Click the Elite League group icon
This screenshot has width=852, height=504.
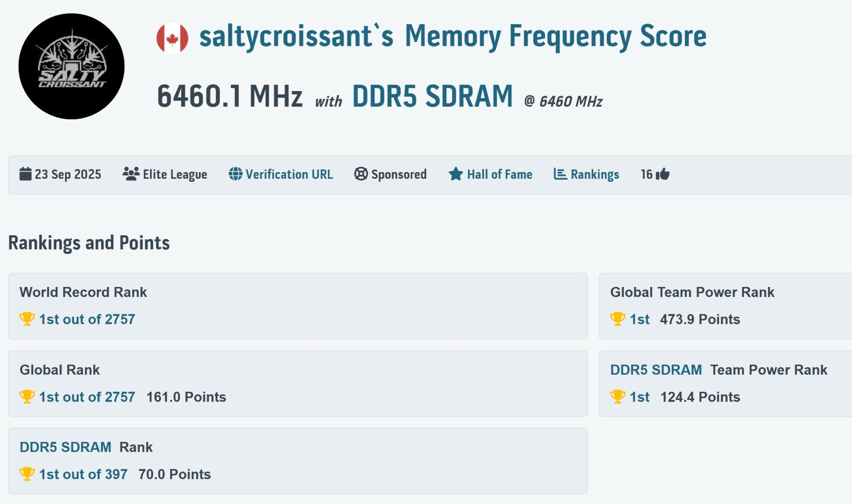pos(131,174)
